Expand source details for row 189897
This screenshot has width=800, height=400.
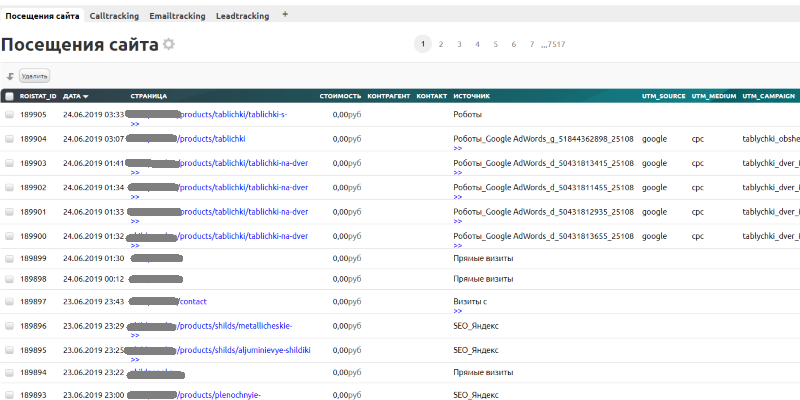tap(458, 311)
